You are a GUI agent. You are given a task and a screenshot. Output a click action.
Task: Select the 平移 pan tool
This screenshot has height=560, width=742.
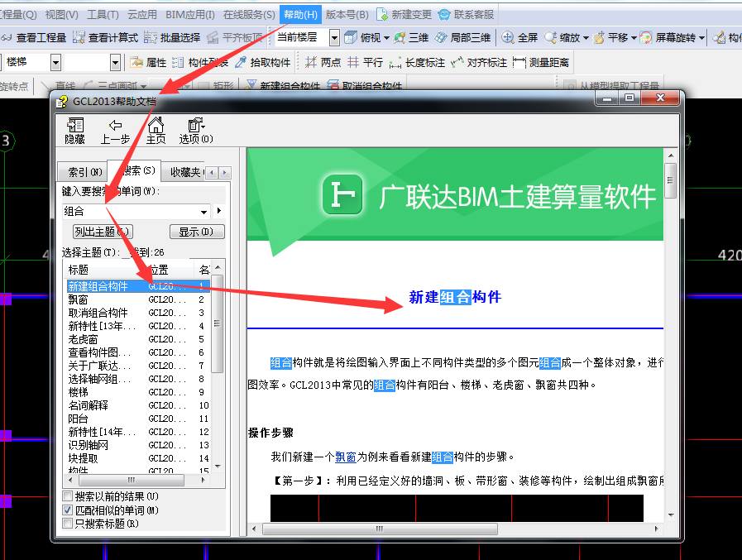(610, 37)
